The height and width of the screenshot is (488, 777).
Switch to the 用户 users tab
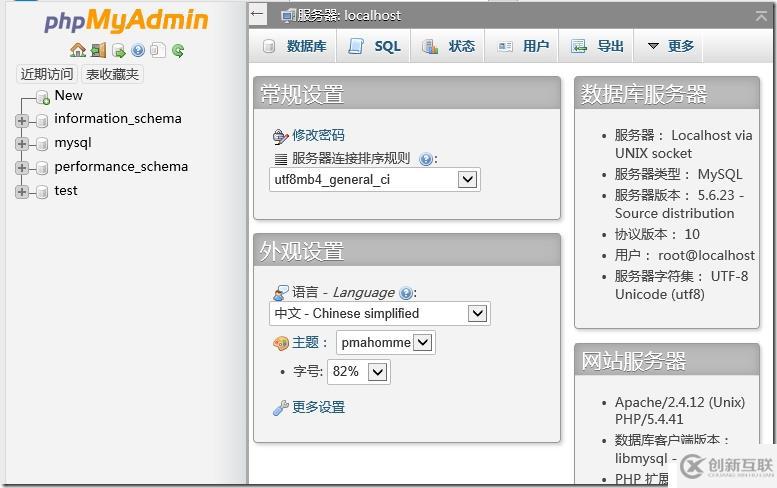523,46
